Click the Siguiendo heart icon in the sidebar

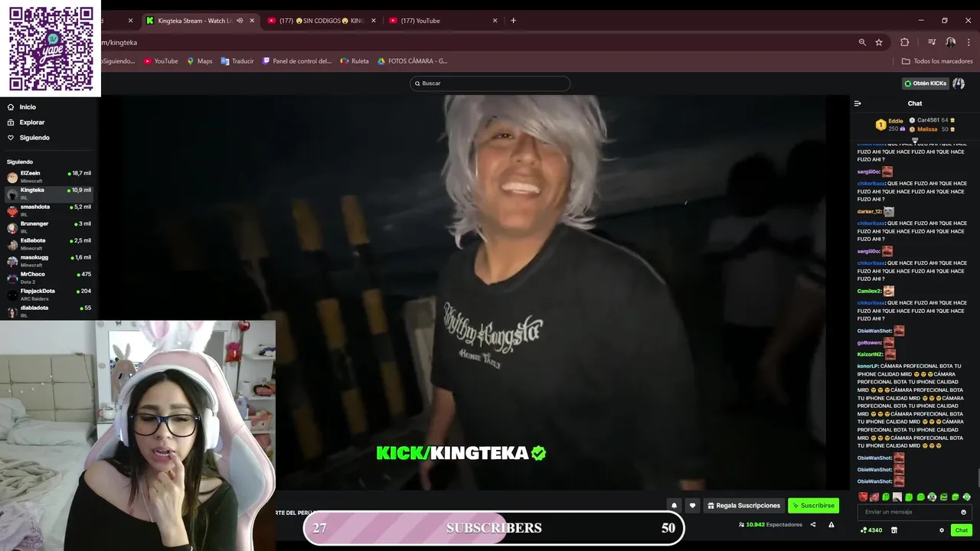point(11,138)
